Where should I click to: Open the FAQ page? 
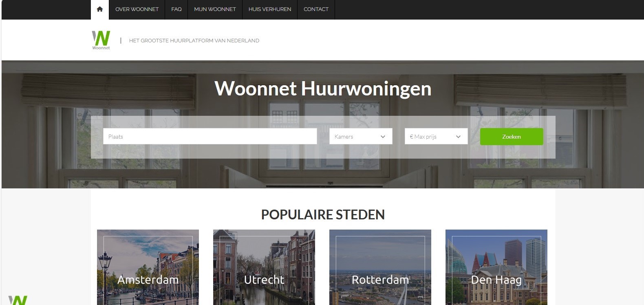point(176,9)
